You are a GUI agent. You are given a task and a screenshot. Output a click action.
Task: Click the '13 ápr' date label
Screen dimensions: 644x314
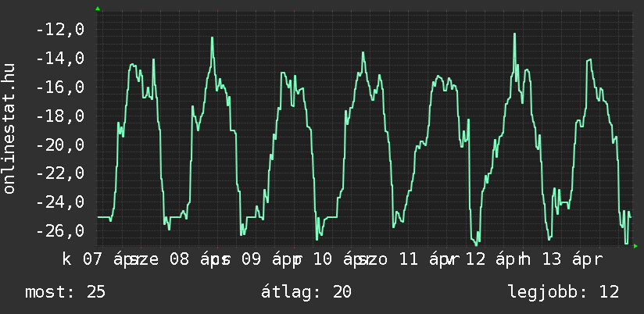[x=573, y=259]
